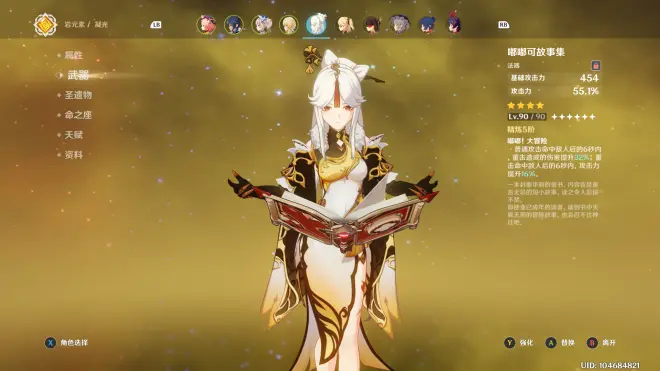660x371 pixels.
Task: Click the 嘟嘟！大冒险 passive title
Action: pos(527,141)
